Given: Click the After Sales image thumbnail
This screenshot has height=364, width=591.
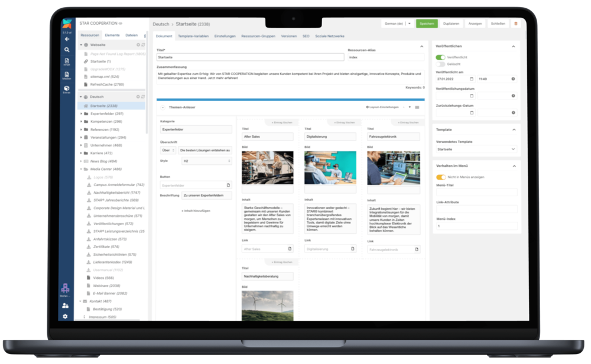Looking at the screenshot, I should pos(268,168).
